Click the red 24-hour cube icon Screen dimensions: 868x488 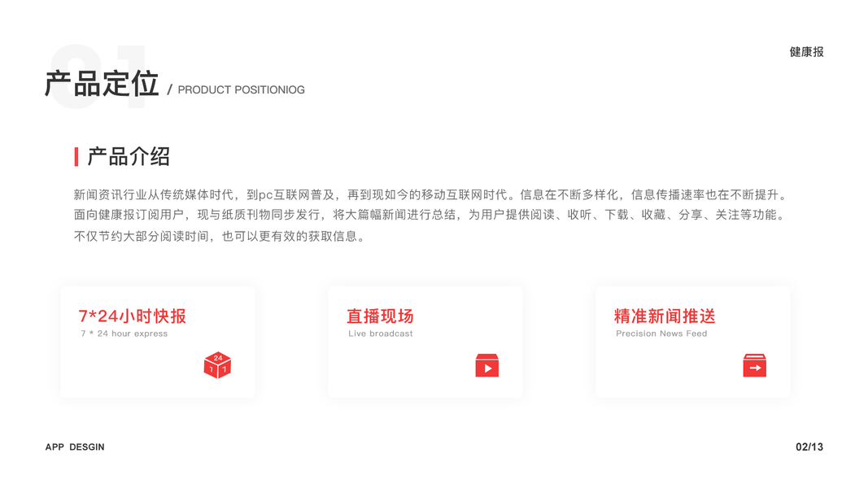coord(217,365)
